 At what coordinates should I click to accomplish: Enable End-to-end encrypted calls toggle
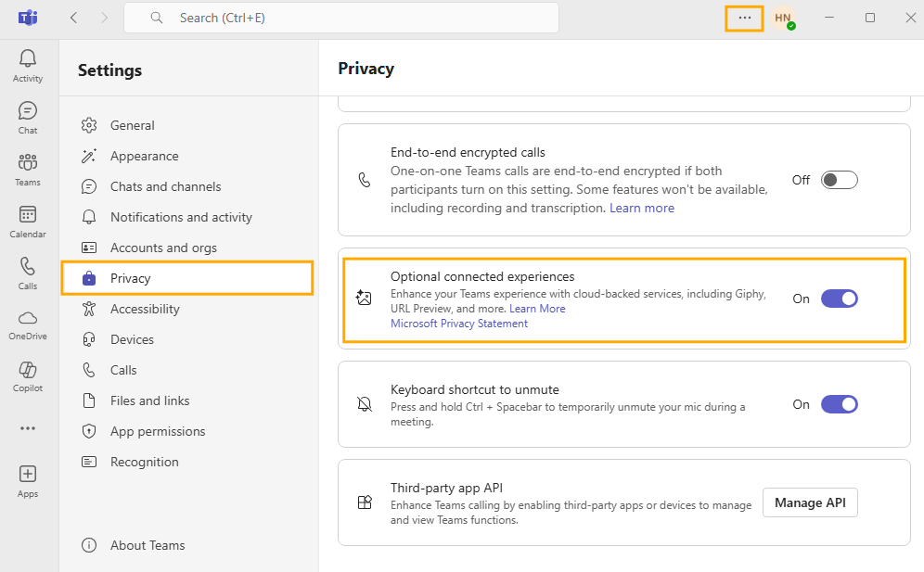click(x=839, y=180)
